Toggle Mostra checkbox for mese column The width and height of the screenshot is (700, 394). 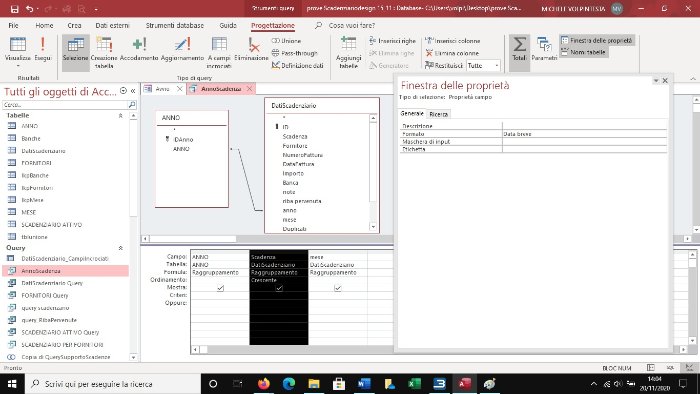point(338,288)
